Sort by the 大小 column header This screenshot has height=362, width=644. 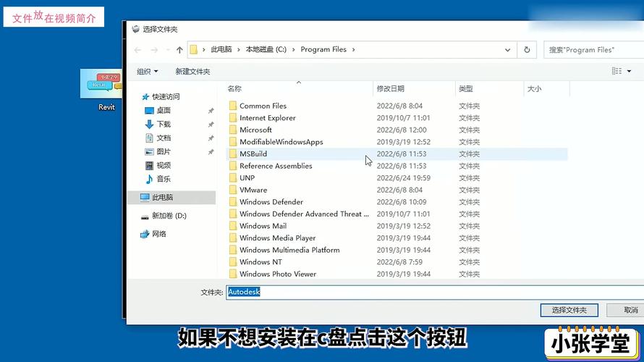pyautogui.click(x=534, y=88)
